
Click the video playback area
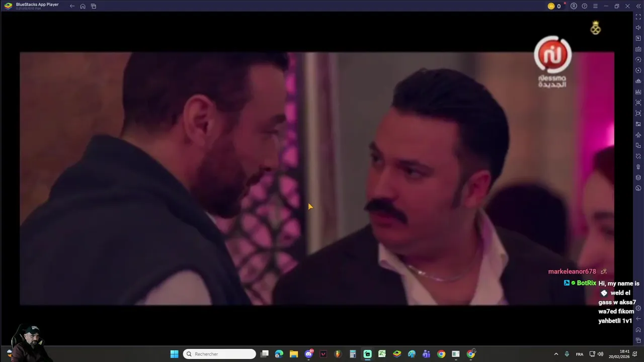click(x=317, y=178)
